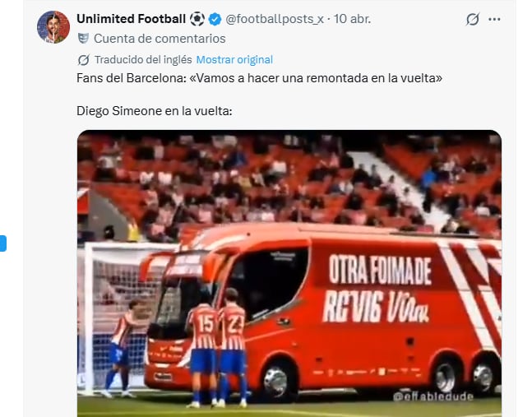Open the post dated 10 abr.
Screen dimensions: 532x417
tap(352, 19)
